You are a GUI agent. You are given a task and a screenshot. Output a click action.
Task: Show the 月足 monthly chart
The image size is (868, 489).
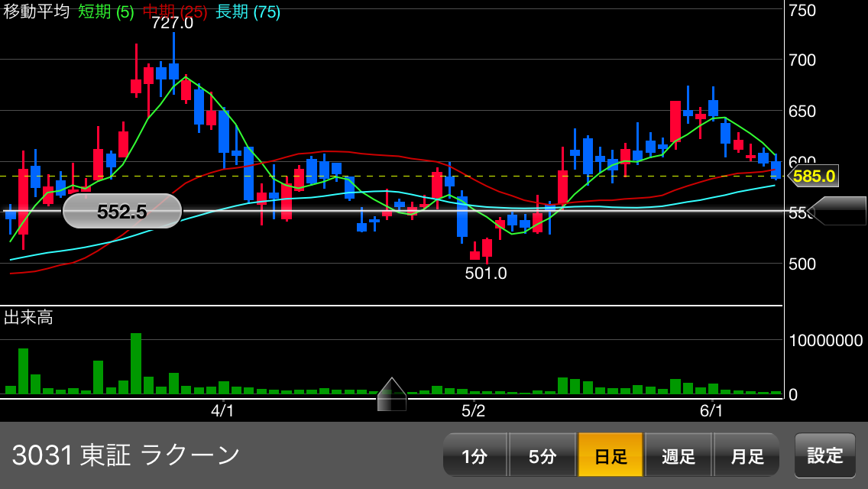pyautogui.click(x=747, y=456)
